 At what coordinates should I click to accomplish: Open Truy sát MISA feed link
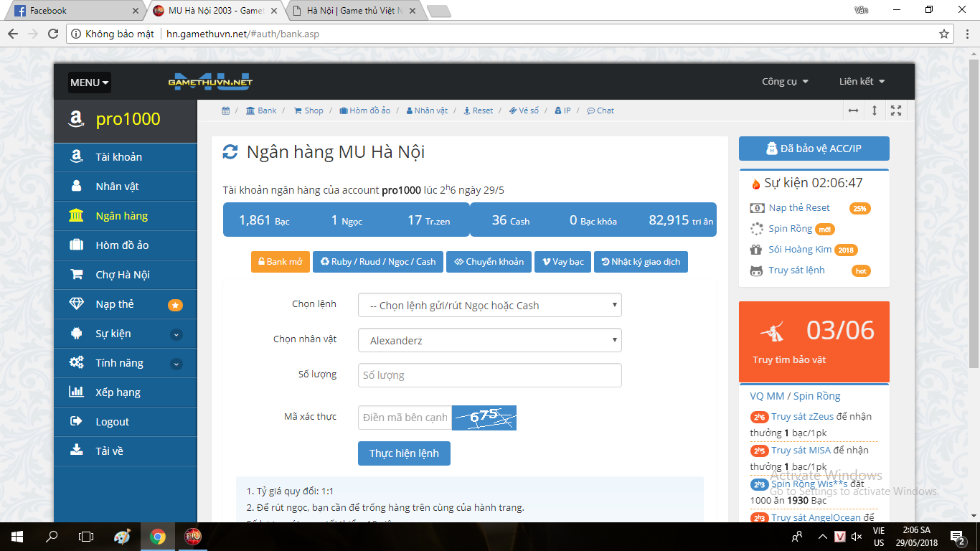point(801,451)
